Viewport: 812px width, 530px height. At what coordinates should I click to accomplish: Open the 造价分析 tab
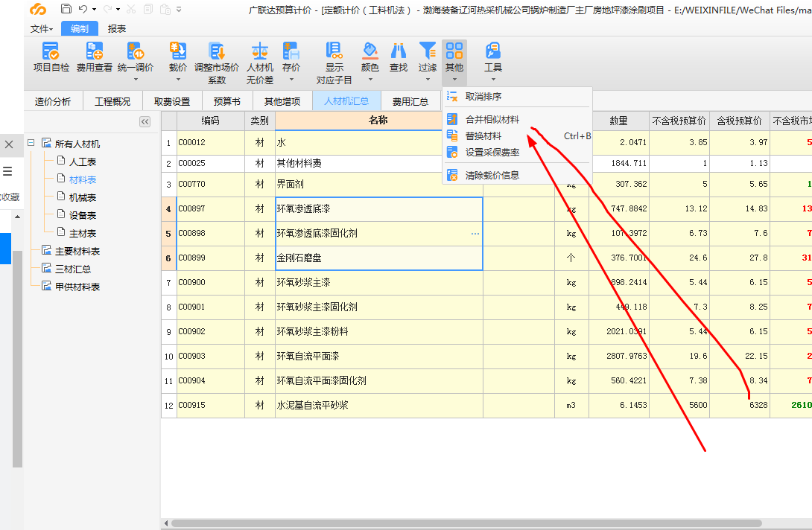point(53,101)
